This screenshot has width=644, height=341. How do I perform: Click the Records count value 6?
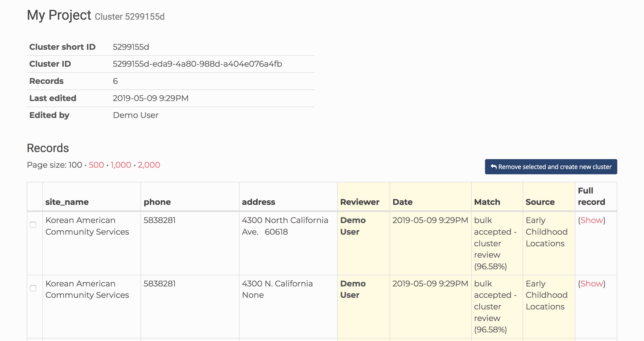(x=115, y=81)
